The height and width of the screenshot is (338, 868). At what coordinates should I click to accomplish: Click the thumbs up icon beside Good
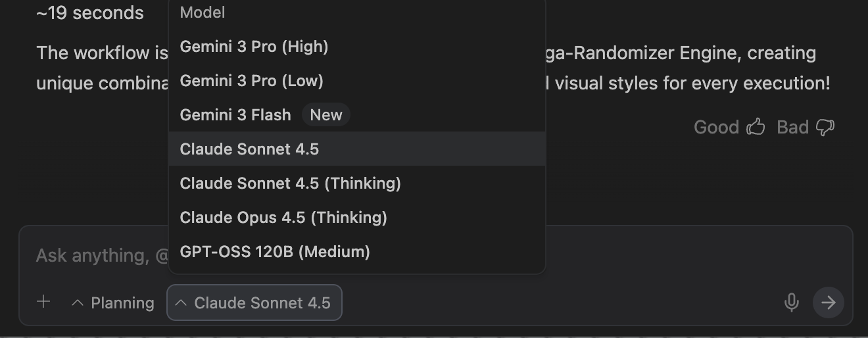pos(756,127)
